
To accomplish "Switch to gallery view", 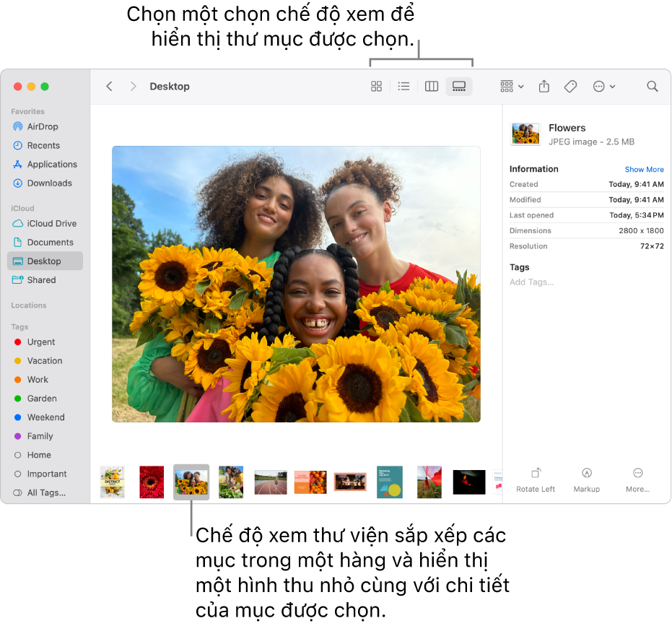I will 459,87.
